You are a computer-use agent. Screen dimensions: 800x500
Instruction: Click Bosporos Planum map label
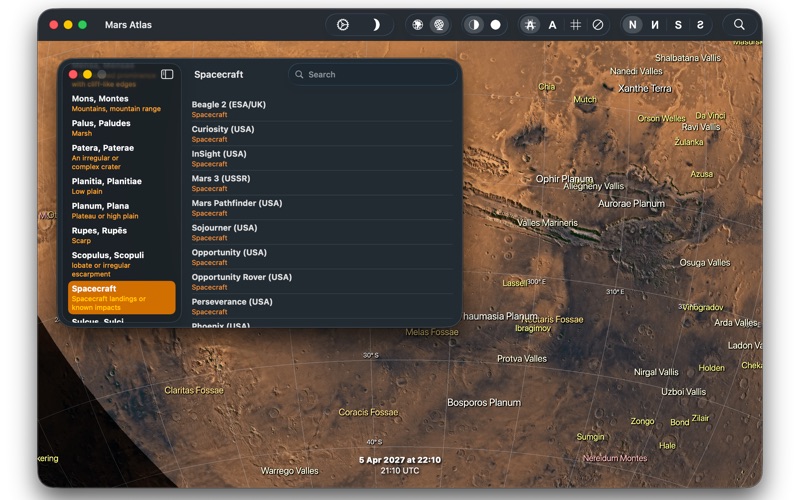484,403
